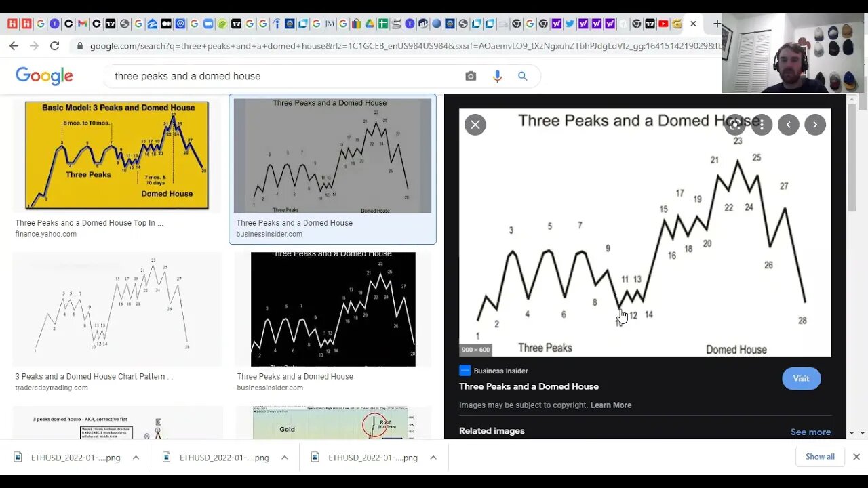Switch to the Twitter browser tab

(x=570, y=24)
